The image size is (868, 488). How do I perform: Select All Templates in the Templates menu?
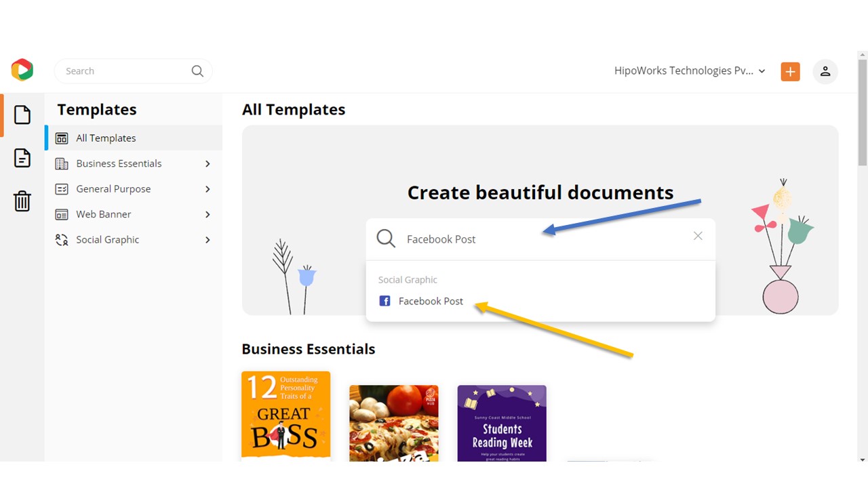click(106, 138)
